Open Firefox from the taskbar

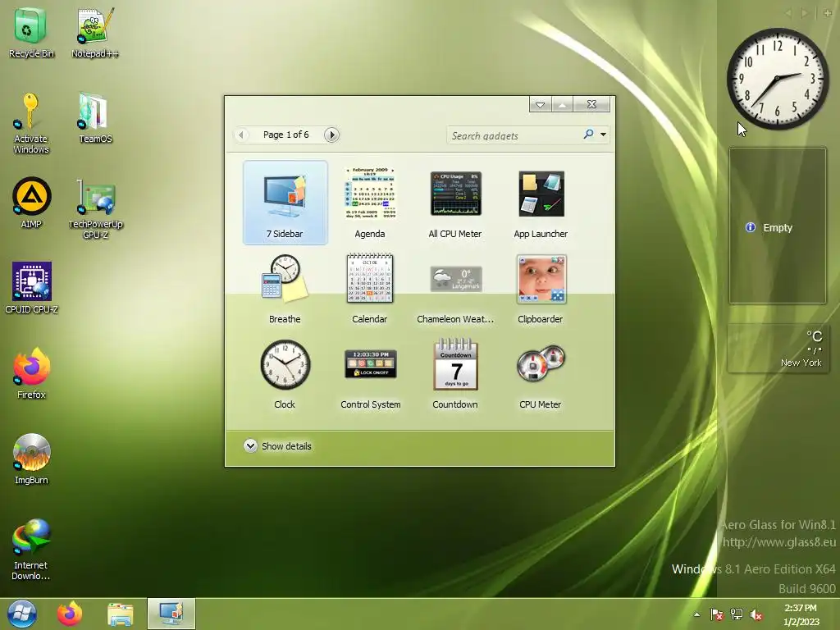(x=70, y=614)
